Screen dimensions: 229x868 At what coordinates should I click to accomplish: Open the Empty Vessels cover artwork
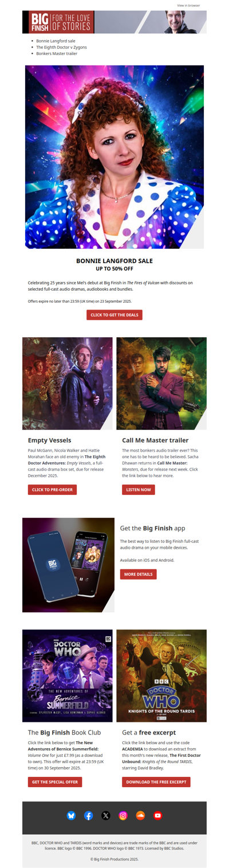tap(68, 383)
